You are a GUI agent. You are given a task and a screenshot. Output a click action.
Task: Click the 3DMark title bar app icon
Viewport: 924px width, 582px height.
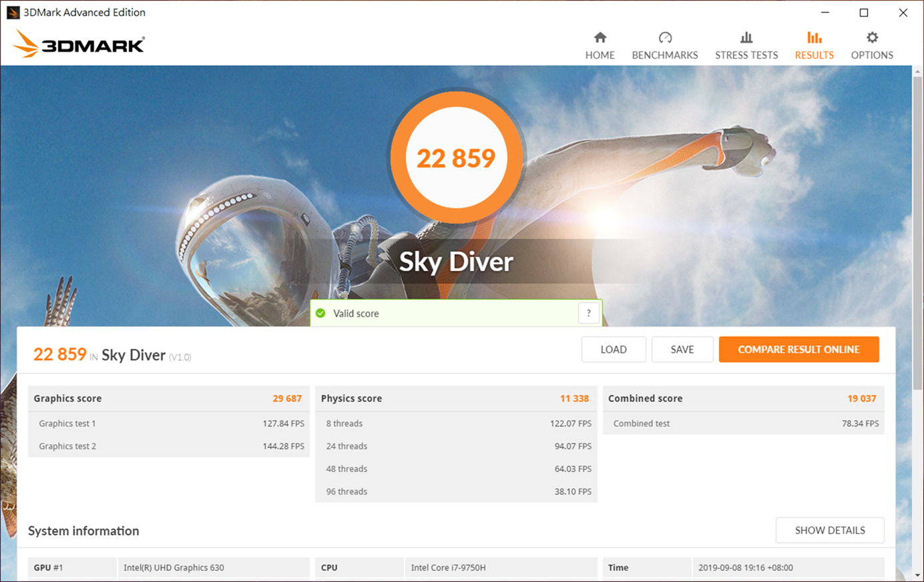pos(13,13)
